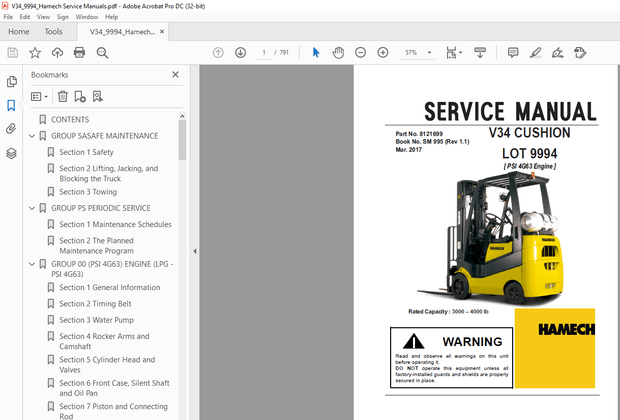This screenshot has height=420, width=620.
Task: Click the page number input field
Action: click(264, 53)
